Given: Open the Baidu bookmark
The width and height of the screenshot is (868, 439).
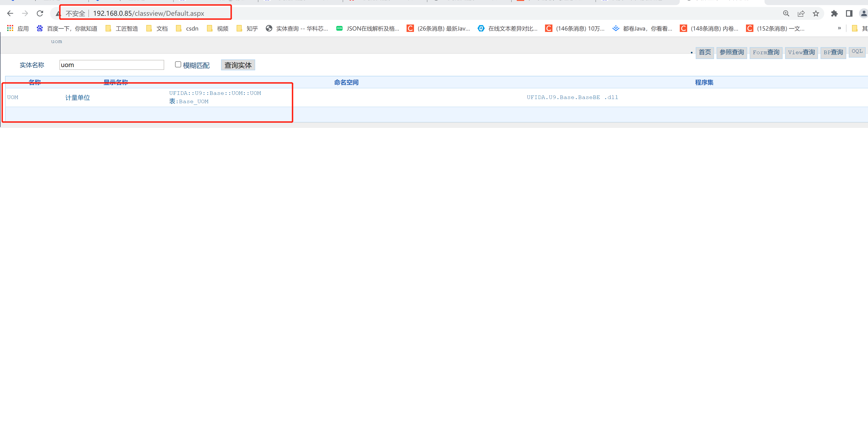Looking at the screenshot, I should (67, 29).
